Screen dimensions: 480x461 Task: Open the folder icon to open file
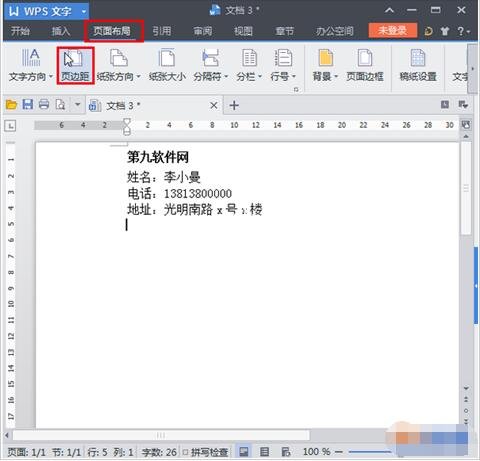[11, 105]
